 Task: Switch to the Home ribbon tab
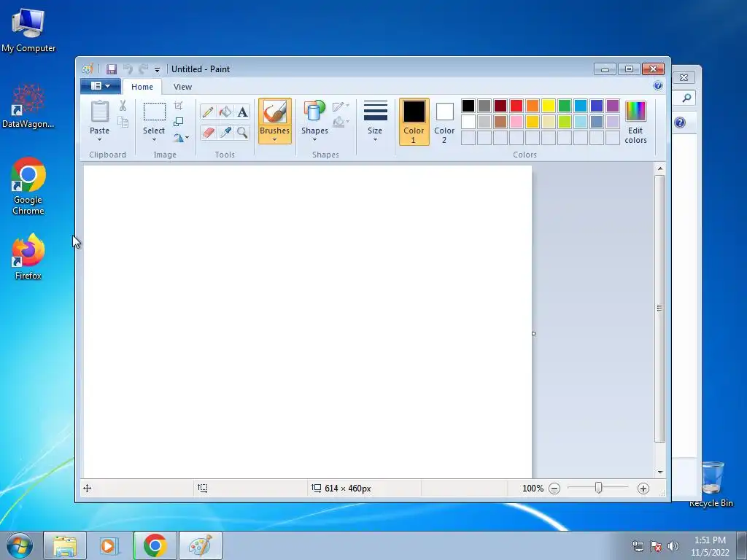pyautogui.click(x=142, y=87)
